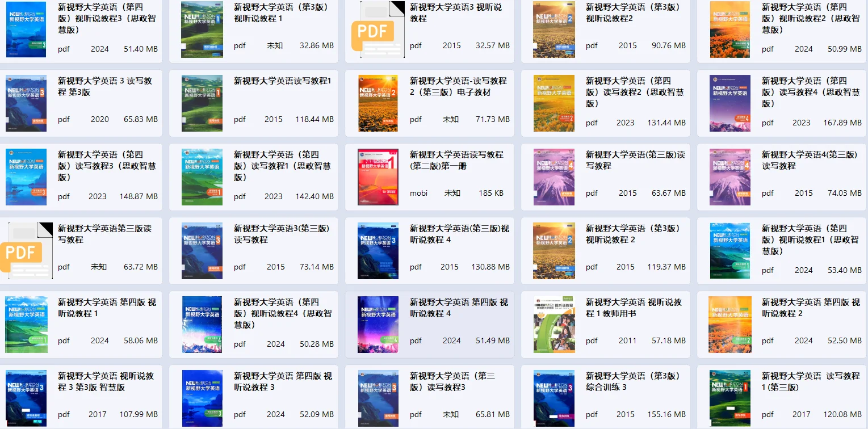Select the purple cover of the 167.89 MB book

730,103
